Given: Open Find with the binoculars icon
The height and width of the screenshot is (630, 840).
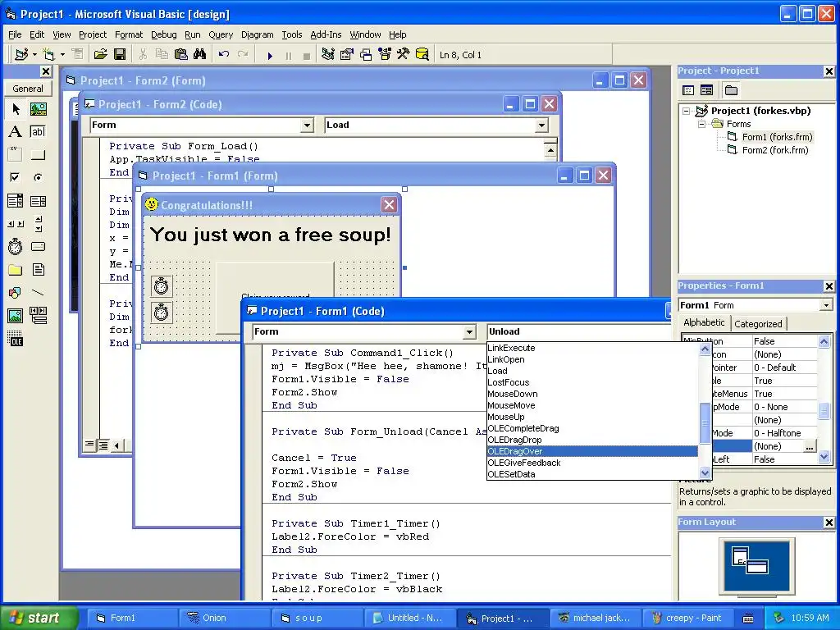Looking at the screenshot, I should click(x=200, y=54).
